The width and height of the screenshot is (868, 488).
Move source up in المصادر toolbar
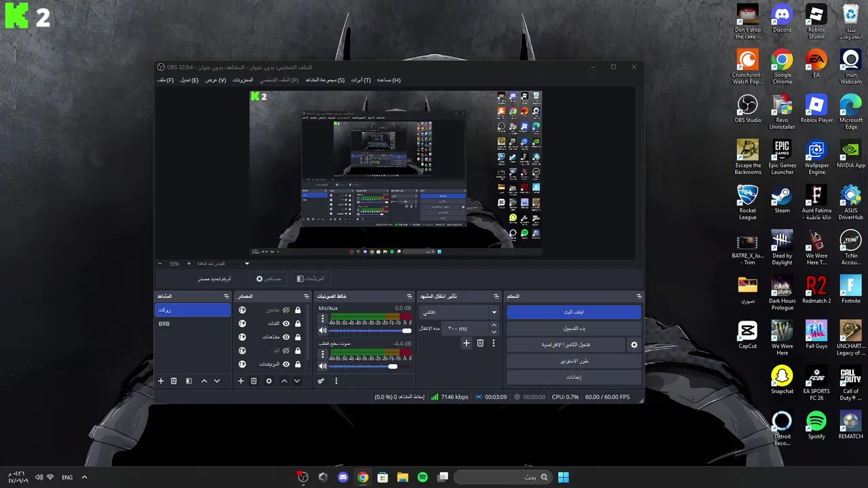[x=284, y=381]
